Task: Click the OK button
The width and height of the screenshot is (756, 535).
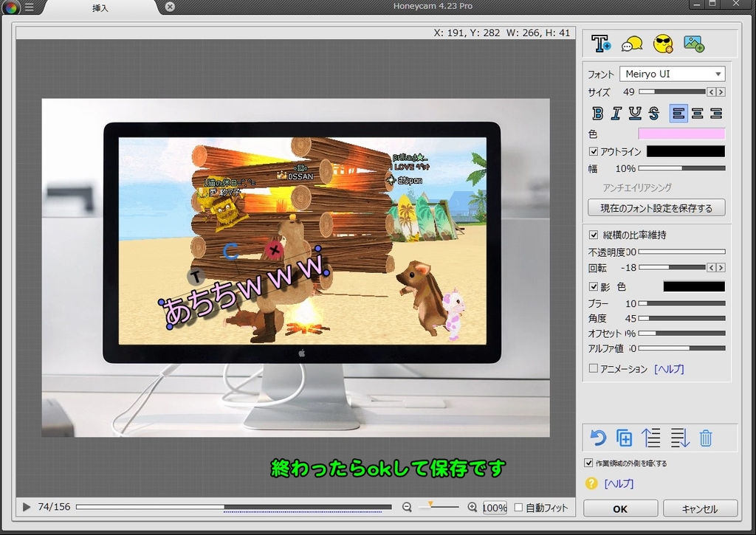Action: pos(620,508)
